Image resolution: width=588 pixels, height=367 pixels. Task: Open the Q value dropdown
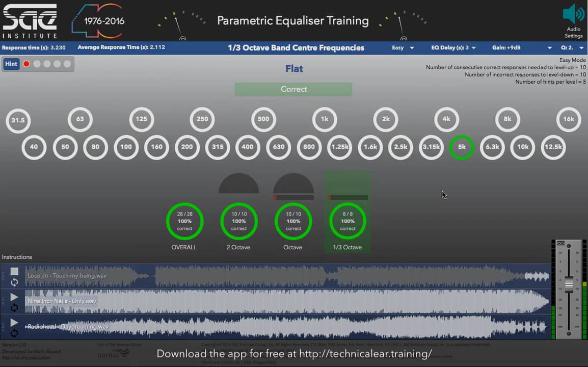pyautogui.click(x=572, y=47)
